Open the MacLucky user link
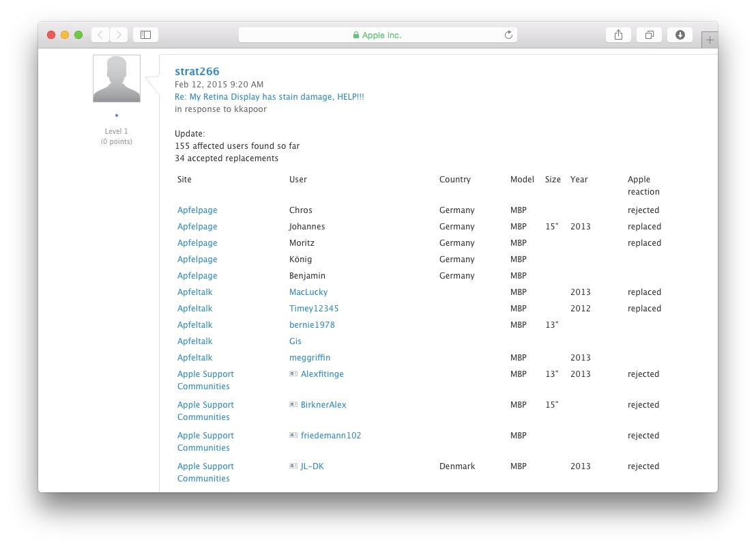This screenshot has width=756, height=547. [x=308, y=292]
